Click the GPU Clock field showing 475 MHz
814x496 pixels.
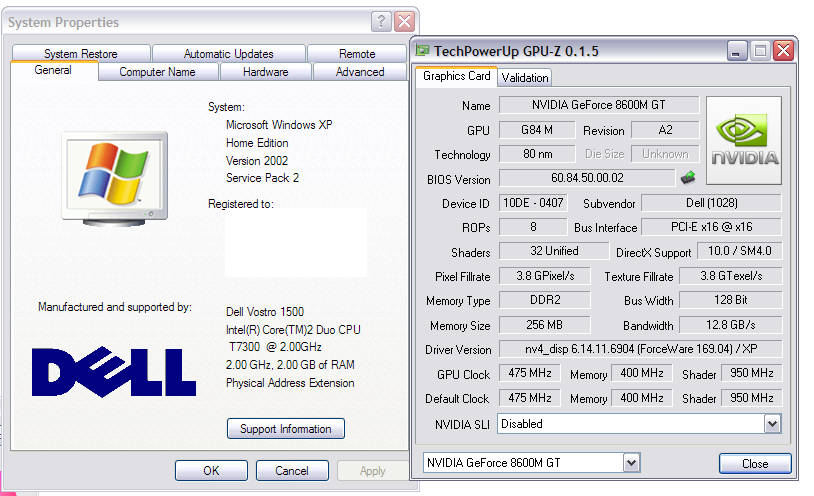pyautogui.click(x=530, y=373)
